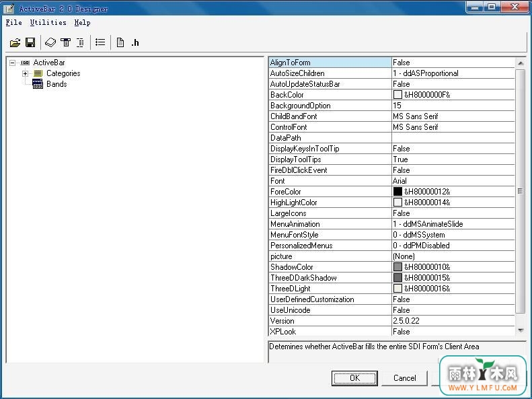Screen dimensions: 532x399
Task: Open the Utilities menu
Action: tap(48, 23)
